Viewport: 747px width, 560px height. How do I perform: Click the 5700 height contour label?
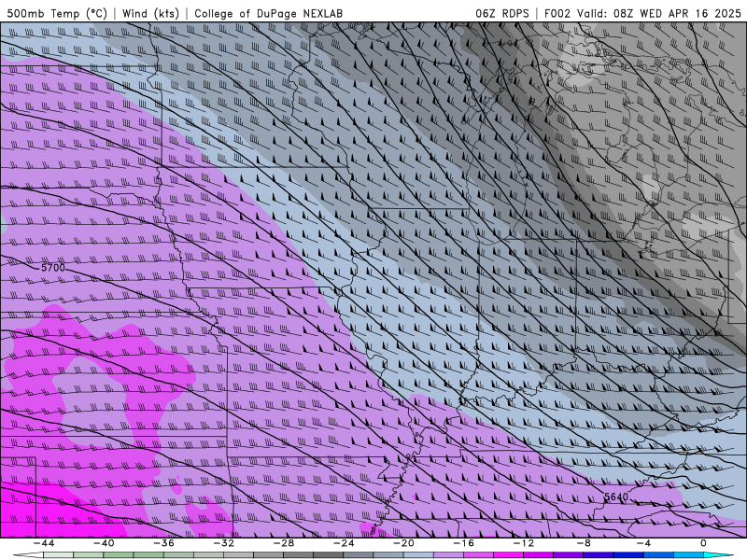pyautogui.click(x=53, y=268)
